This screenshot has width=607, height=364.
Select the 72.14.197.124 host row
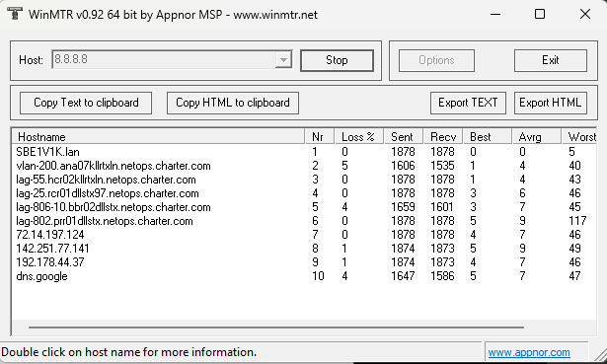[304, 235]
